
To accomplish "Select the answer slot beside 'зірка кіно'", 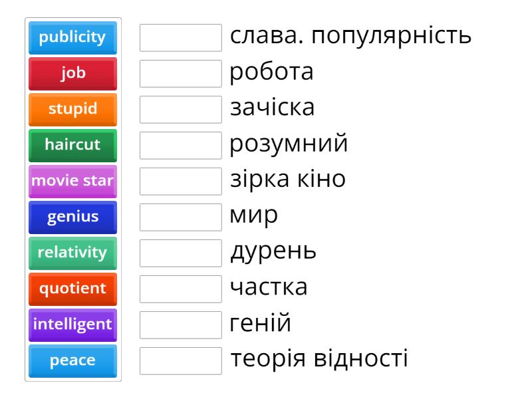I will tap(181, 182).
